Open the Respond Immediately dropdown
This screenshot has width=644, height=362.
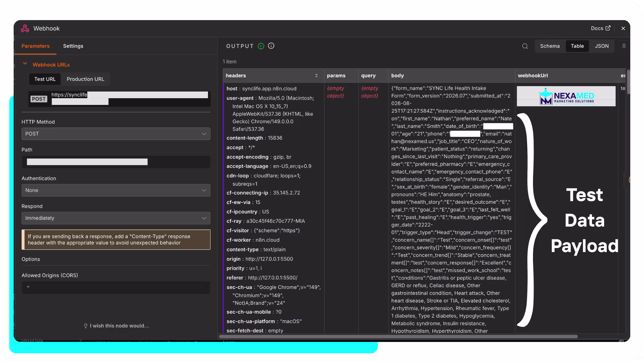(x=116, y=218)
